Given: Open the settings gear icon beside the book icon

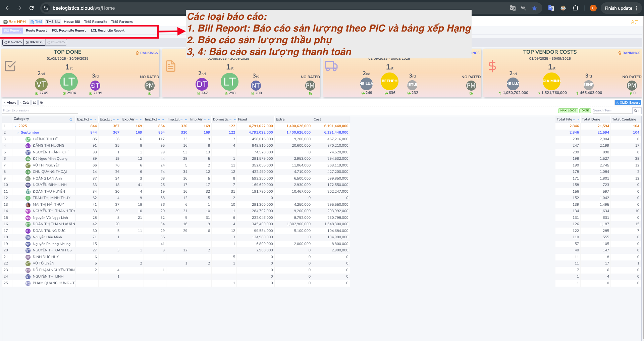Looking at the screenshot, I should pyautogui.click(x=41, y=102).
